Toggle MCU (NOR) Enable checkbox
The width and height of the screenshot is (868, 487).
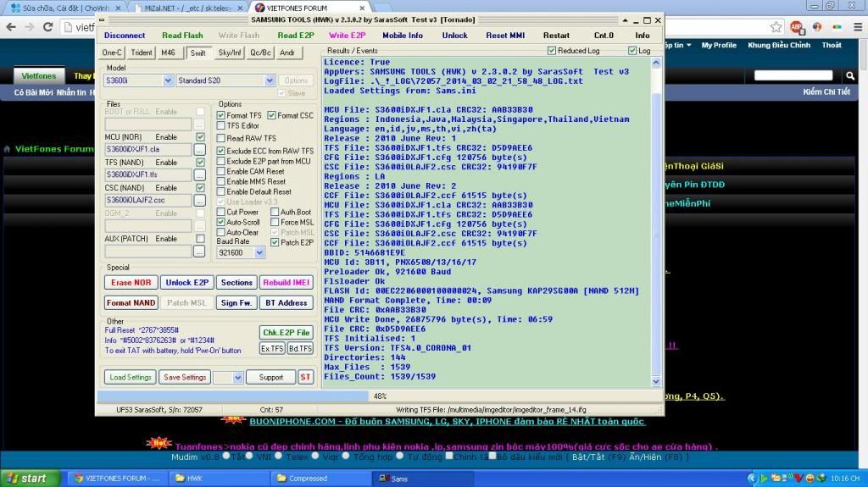pyautogui.click(x=200, y=136)
